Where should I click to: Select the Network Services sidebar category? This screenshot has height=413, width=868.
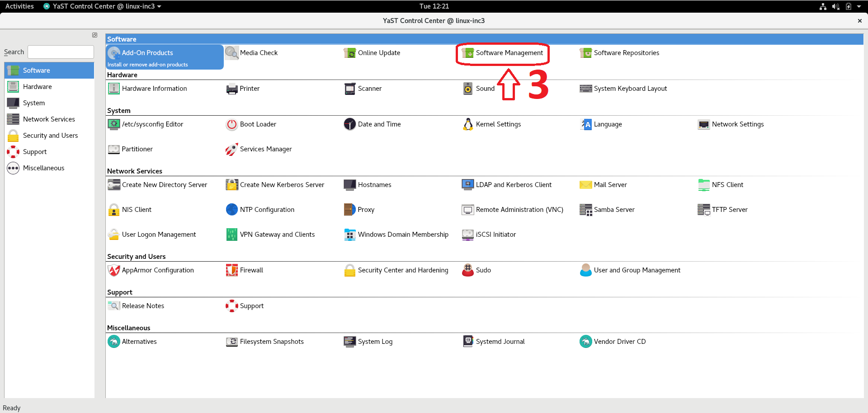[x=49, y=119]
